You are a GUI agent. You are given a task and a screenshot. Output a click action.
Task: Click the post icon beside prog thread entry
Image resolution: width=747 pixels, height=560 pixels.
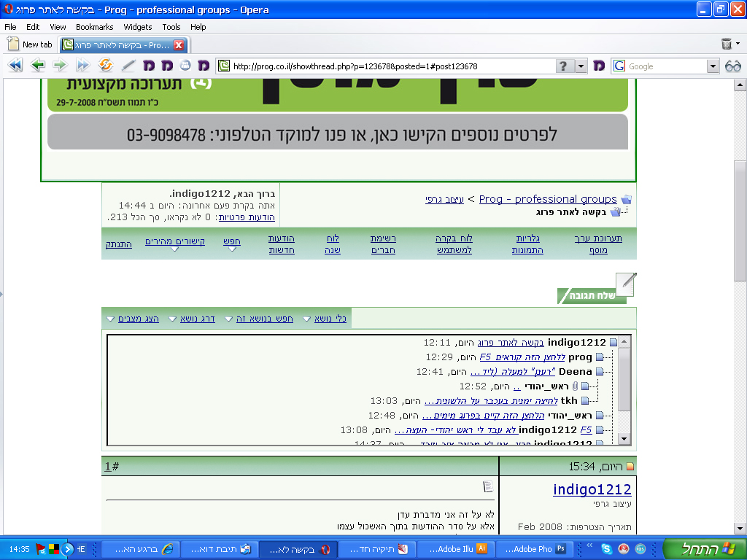tap(600, 357)
